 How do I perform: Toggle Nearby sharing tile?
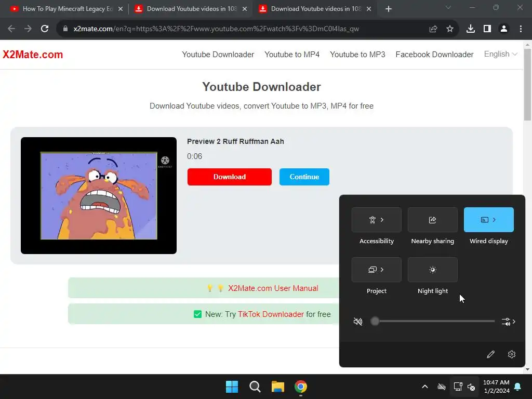click(x=433, y=220)
